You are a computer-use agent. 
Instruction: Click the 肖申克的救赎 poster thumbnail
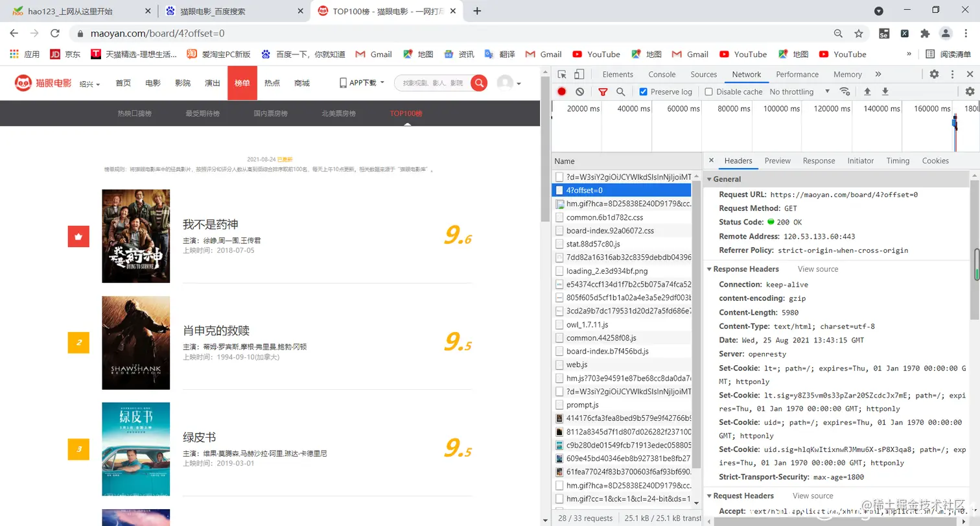coord(135,342)
